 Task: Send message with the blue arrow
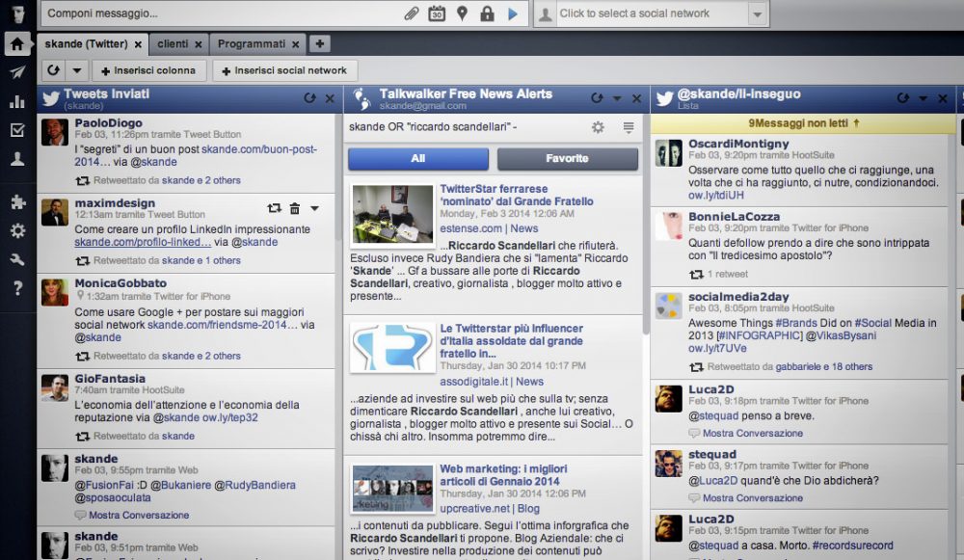click(513, 13)
